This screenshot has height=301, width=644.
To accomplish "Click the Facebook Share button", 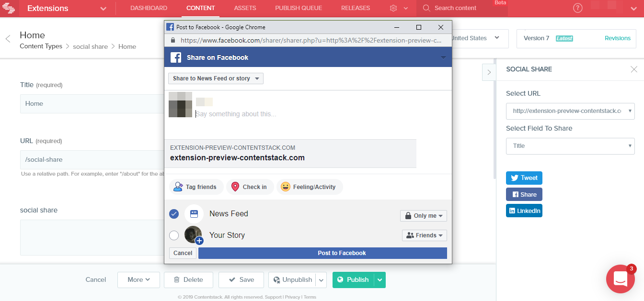I will pyautogui.click(x=524, y=194).
